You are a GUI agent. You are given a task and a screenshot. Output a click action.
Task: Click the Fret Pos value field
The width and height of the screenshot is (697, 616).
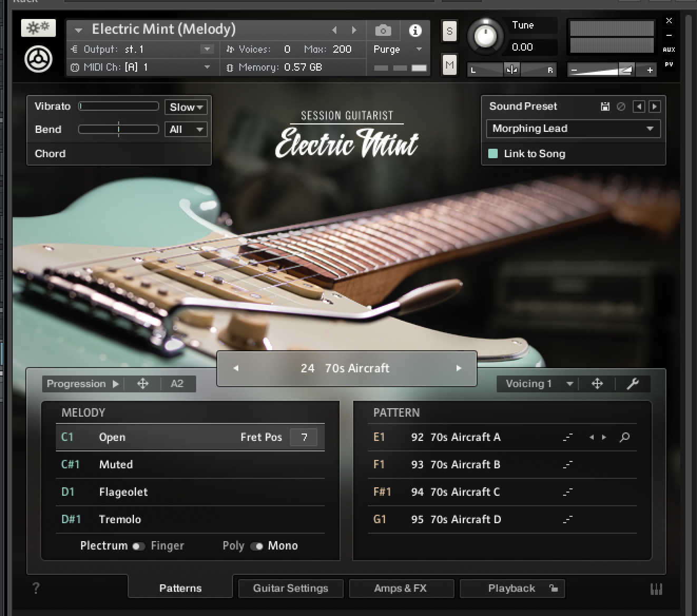[304, 437]
